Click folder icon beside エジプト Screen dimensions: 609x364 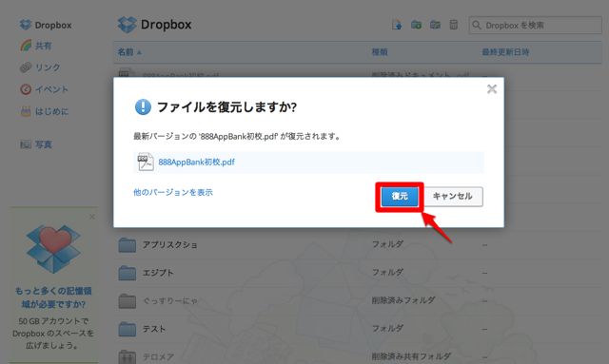pyautogui.click(x=127, y=273)
